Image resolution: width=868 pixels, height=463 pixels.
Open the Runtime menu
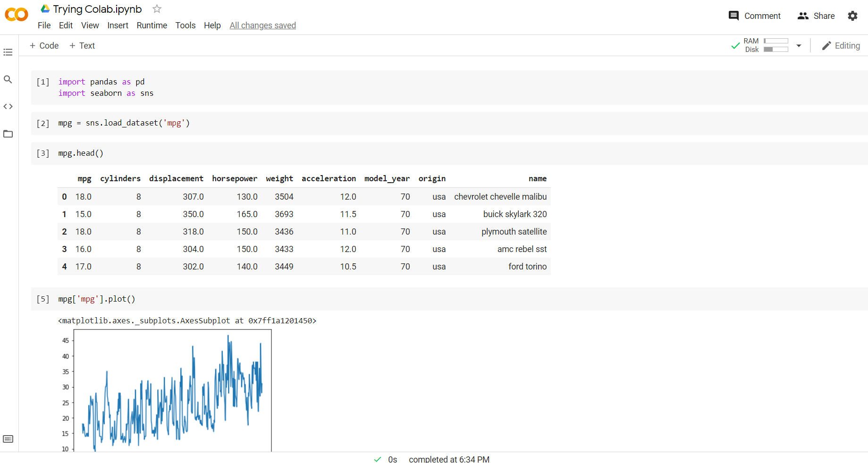pyautogui.click(x=152, y=25)
